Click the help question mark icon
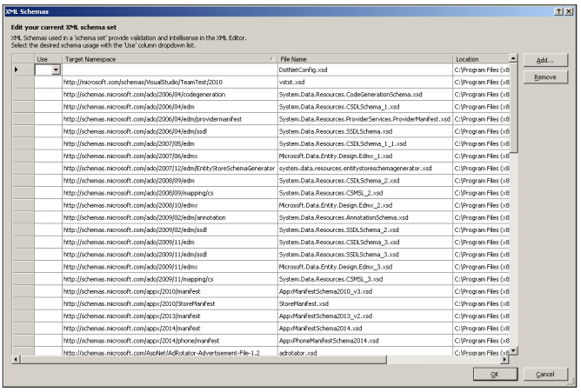 558,11
